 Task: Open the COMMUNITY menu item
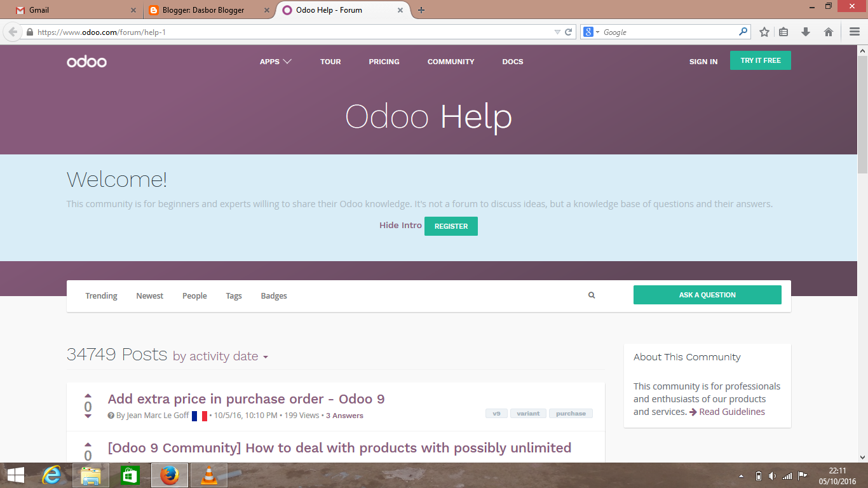pyautogui.click(x=451, y=62)
